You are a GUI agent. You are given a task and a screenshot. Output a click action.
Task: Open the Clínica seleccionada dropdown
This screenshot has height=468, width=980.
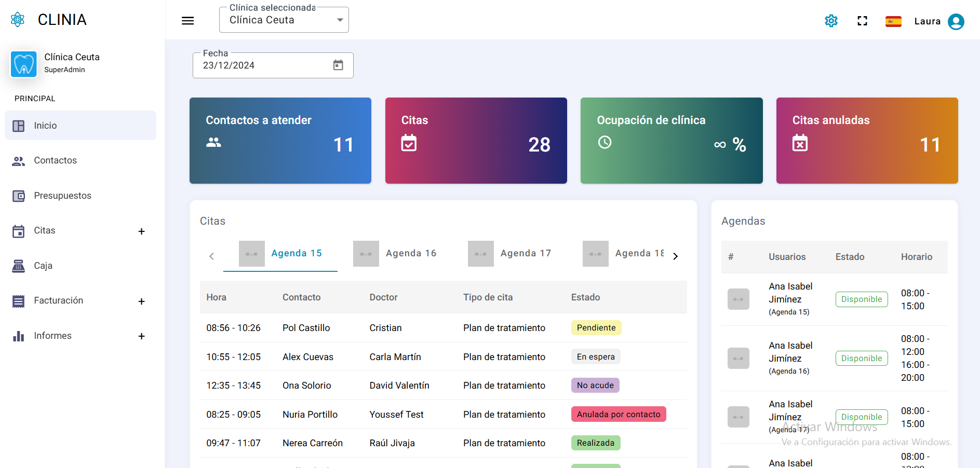tap(284, 20)
